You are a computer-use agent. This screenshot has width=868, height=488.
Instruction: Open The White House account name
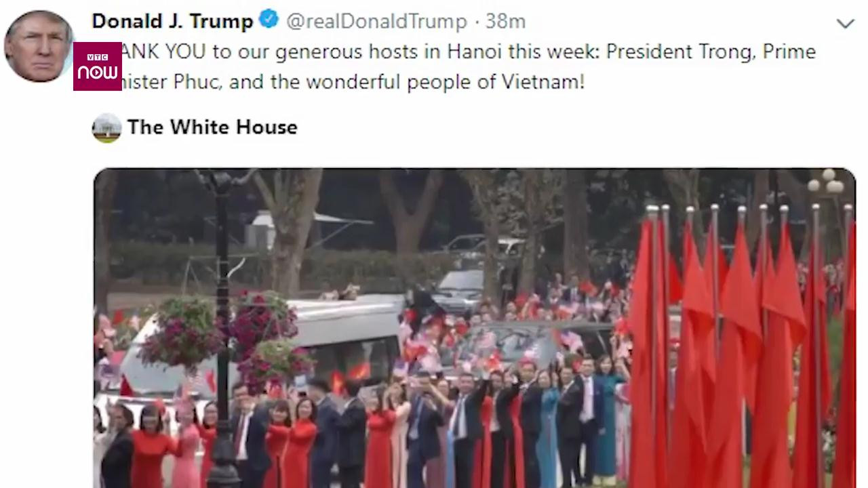(212, 127)
